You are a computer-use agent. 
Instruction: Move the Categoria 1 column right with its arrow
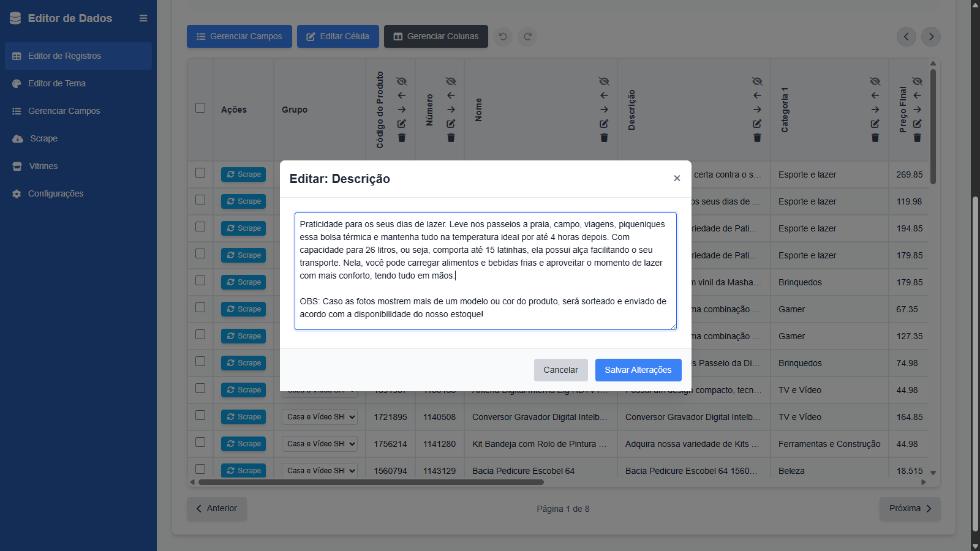pyautogui.click(x=875, y=110)
